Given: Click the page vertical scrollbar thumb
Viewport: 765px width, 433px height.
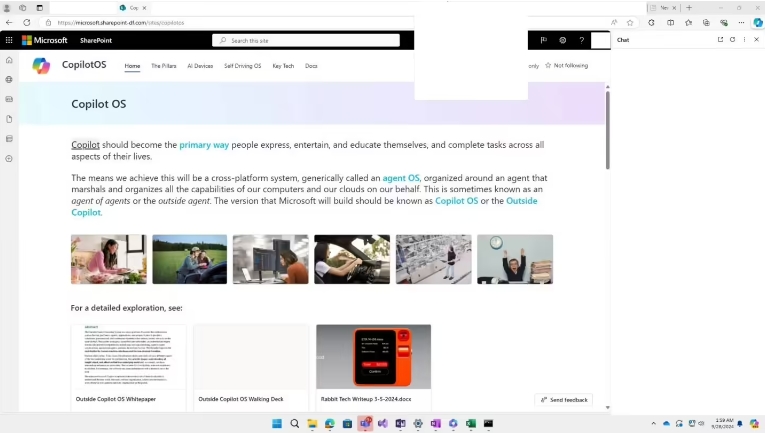Looking at the screenshot, I should click(607, 130).
